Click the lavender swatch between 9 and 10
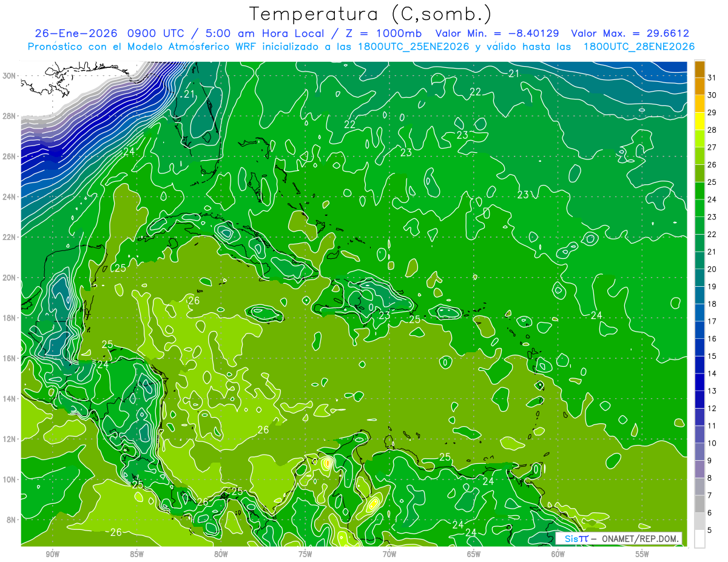This screenshot has width=728, height=562. [x=699, y=452]
